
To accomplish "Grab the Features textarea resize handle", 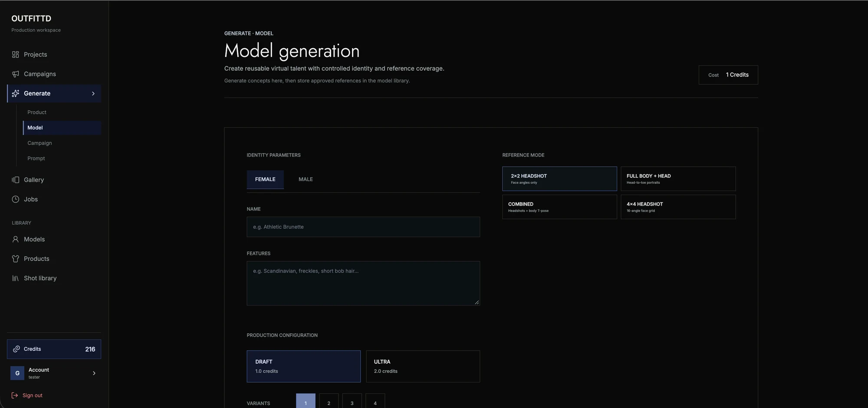I will coord(477,302).
